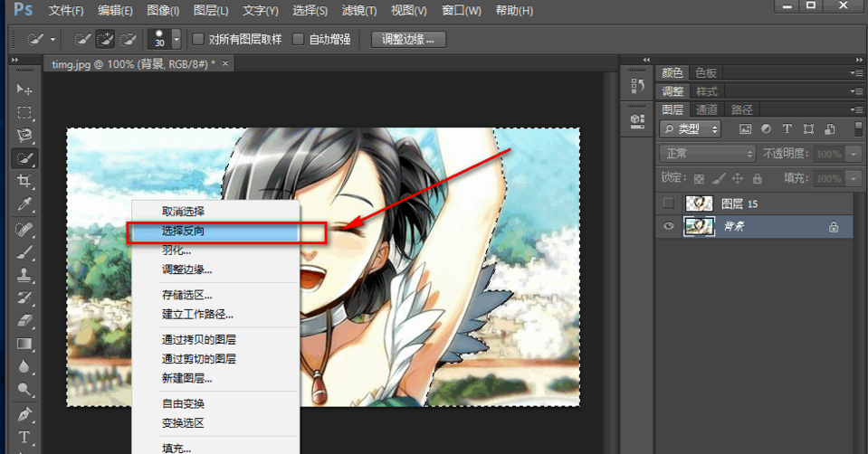Open the 类型 layer filter dropdown

[x=690, y=129]
